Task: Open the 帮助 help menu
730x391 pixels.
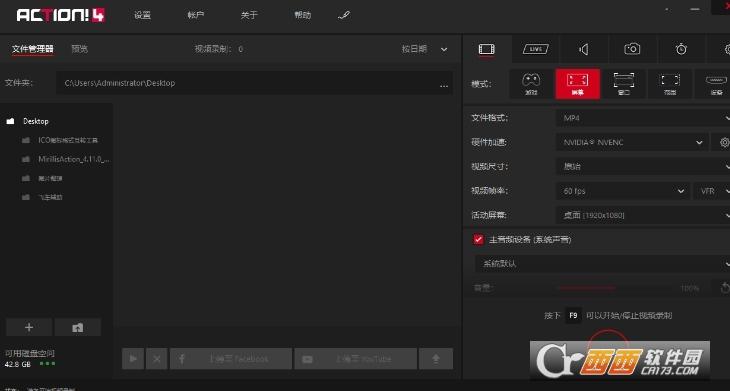Action: [x=303, y=15]
